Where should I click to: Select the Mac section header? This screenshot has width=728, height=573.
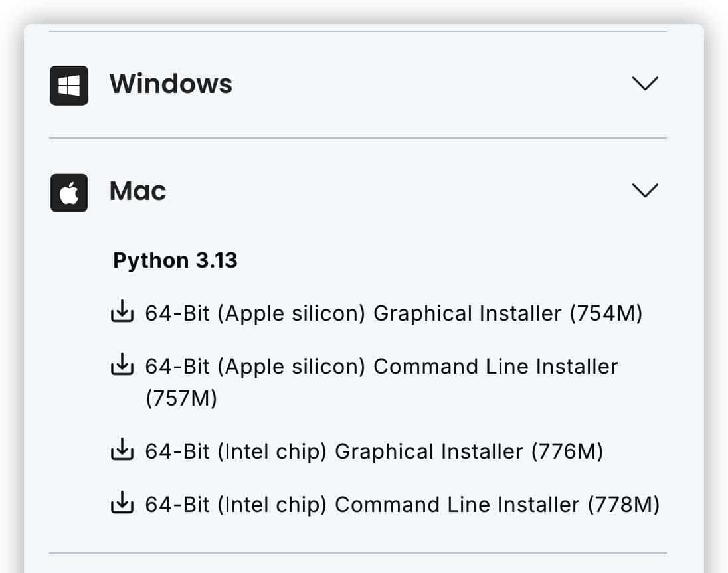(x=137, y=191)
